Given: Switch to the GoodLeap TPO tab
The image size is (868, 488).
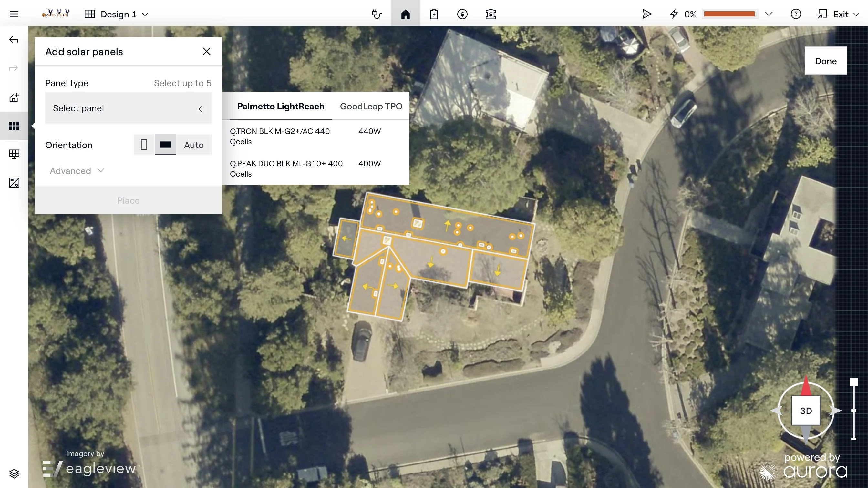Looking at the screenshot, I should [371, 107].
